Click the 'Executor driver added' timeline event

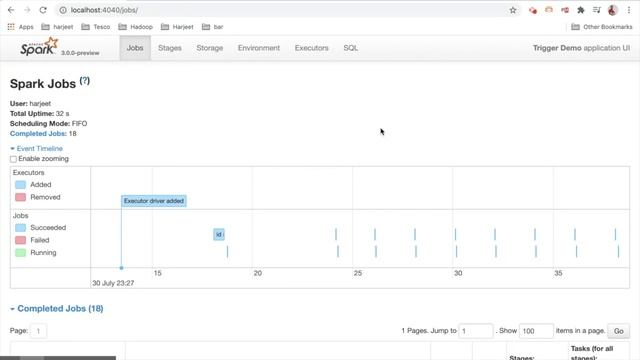tap(154, 201)
